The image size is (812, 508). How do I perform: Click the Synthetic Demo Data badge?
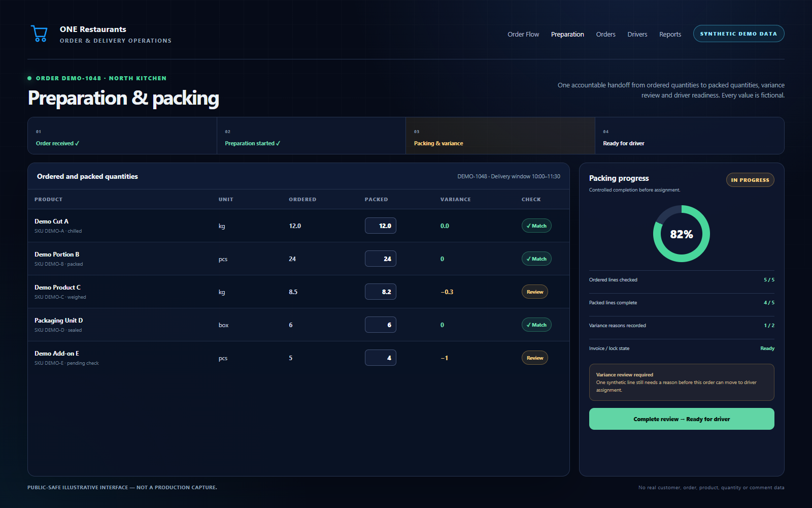tap(738, 34)
